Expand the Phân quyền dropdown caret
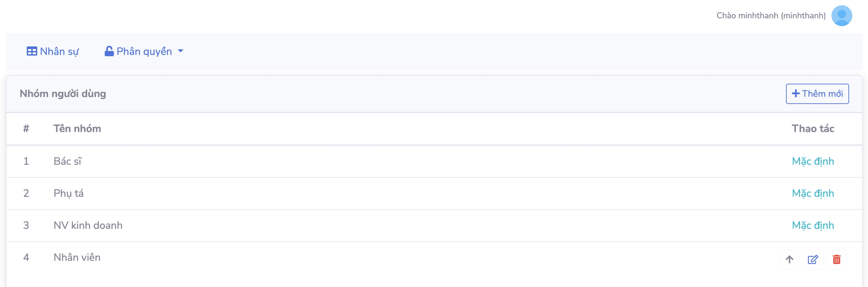This screenshot has width=868, height=287. pos(181,51)
